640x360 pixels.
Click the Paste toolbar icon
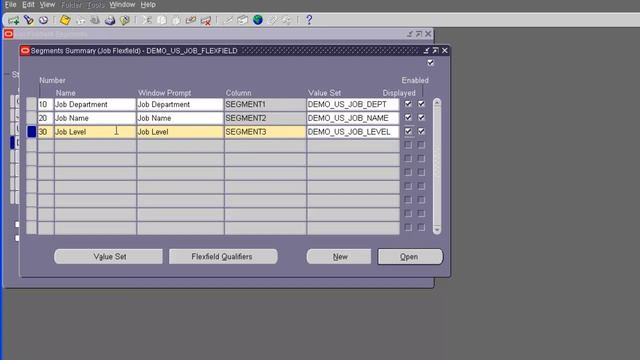tap(176, 20)
